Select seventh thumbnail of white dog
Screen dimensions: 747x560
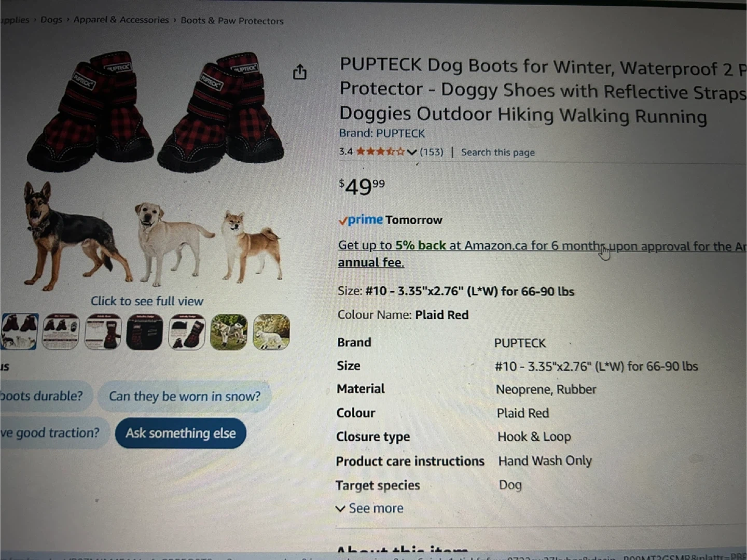(x=271, y=332)
